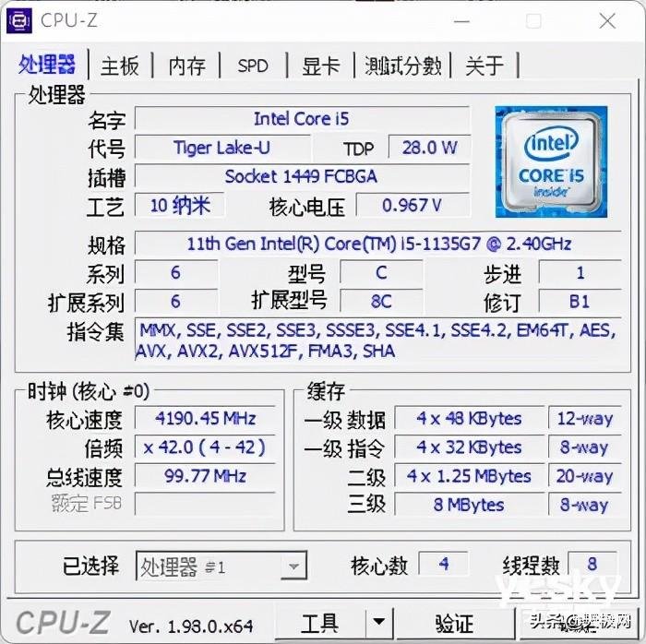Go to the 关于 tab
Viewport: 646px width, 644px height.
(x=484, y=66)
